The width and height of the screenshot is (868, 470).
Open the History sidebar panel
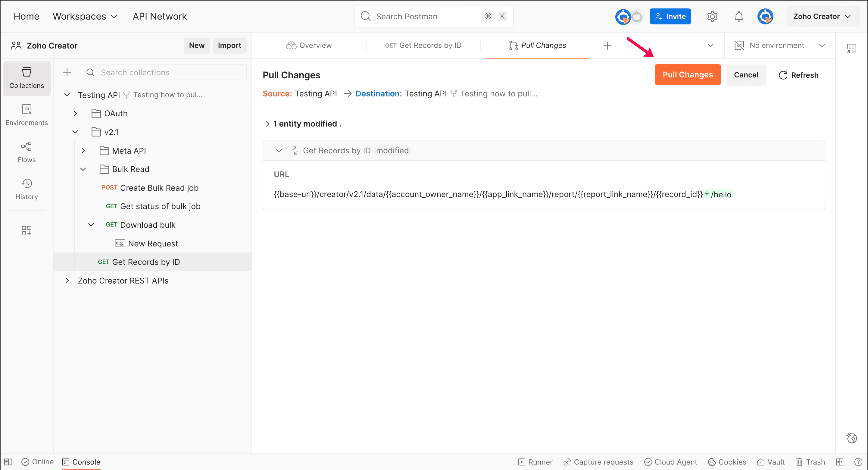pos(27,189)
